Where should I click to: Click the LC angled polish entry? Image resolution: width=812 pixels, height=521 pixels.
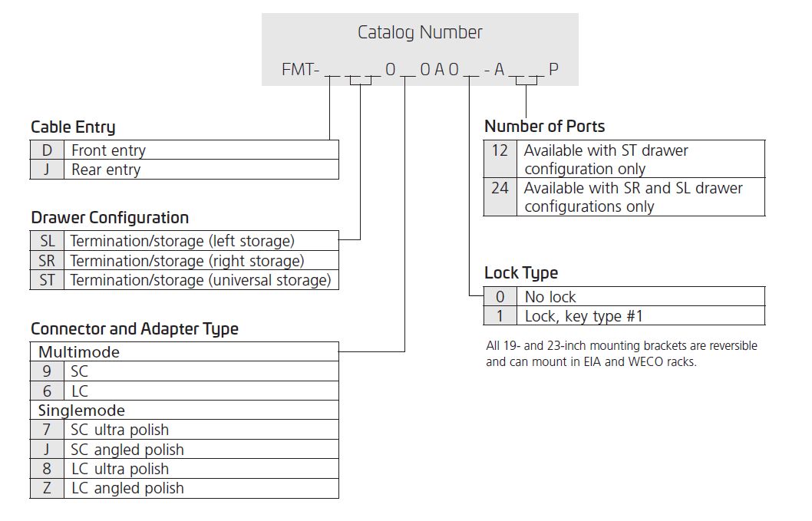[184, 488]
